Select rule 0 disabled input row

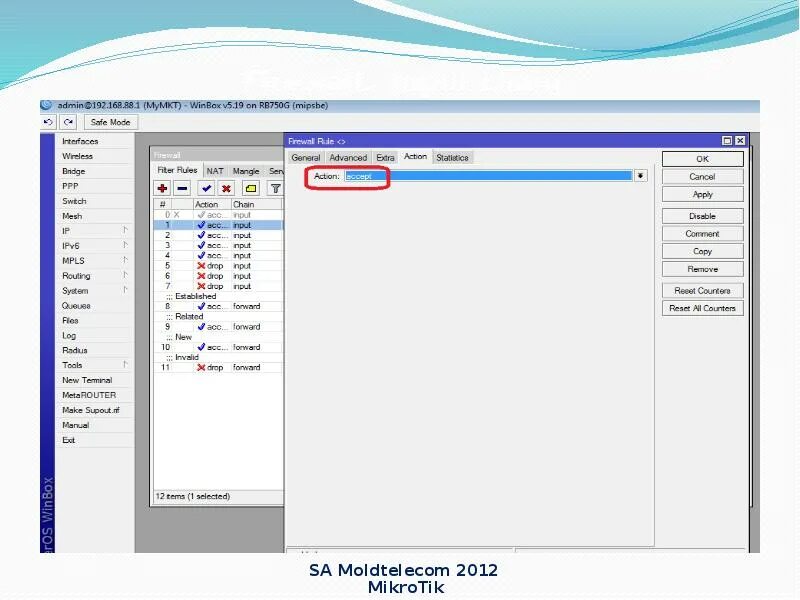(218, 215)
